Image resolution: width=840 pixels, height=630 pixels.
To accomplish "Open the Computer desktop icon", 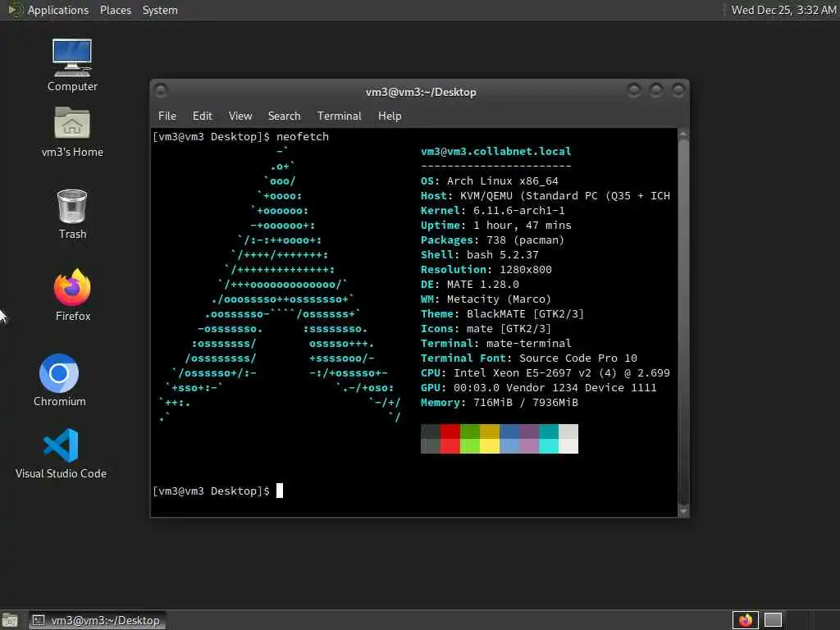I will coord(72,65).
